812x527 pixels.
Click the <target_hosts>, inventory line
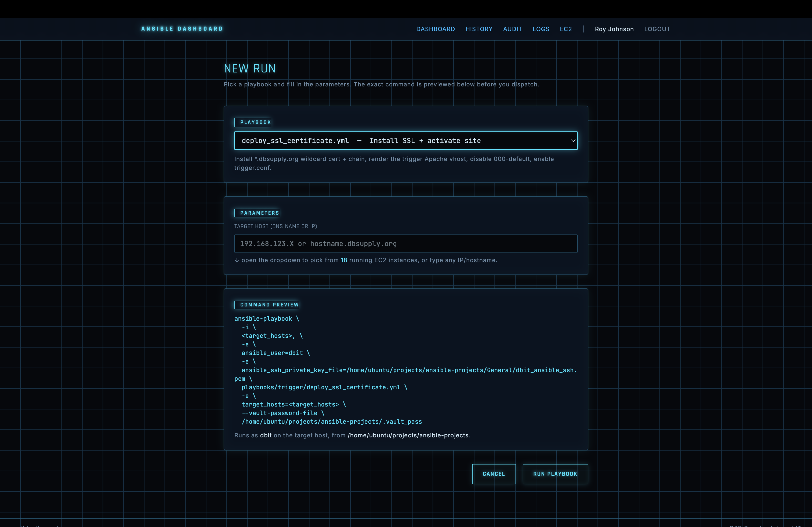272,336
